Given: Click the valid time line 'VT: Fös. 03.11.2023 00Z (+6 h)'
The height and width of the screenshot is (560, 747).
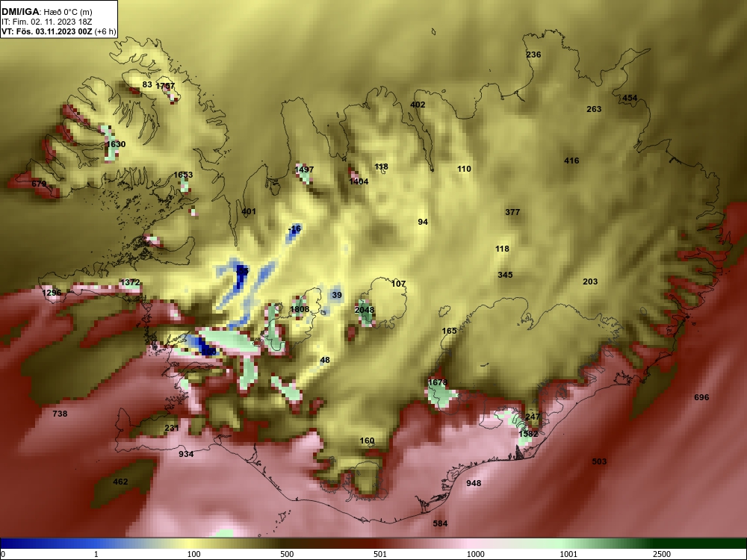Looking at the screenshot, I should (58, 31).
